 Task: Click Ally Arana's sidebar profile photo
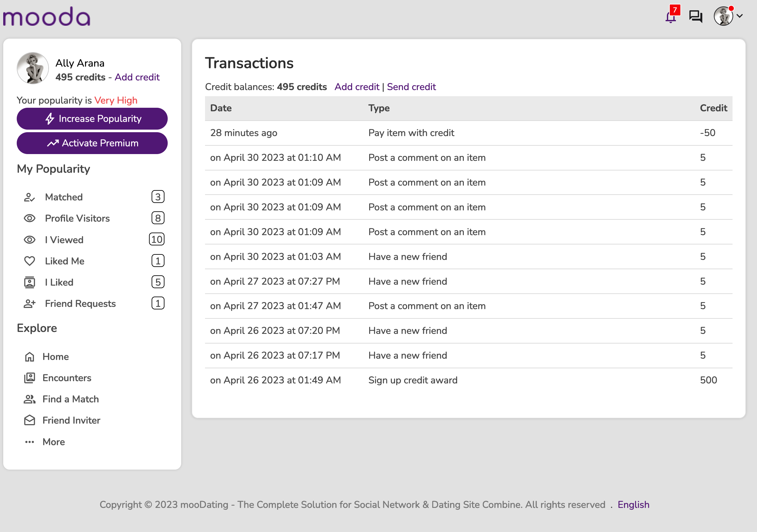click(33, 68)
